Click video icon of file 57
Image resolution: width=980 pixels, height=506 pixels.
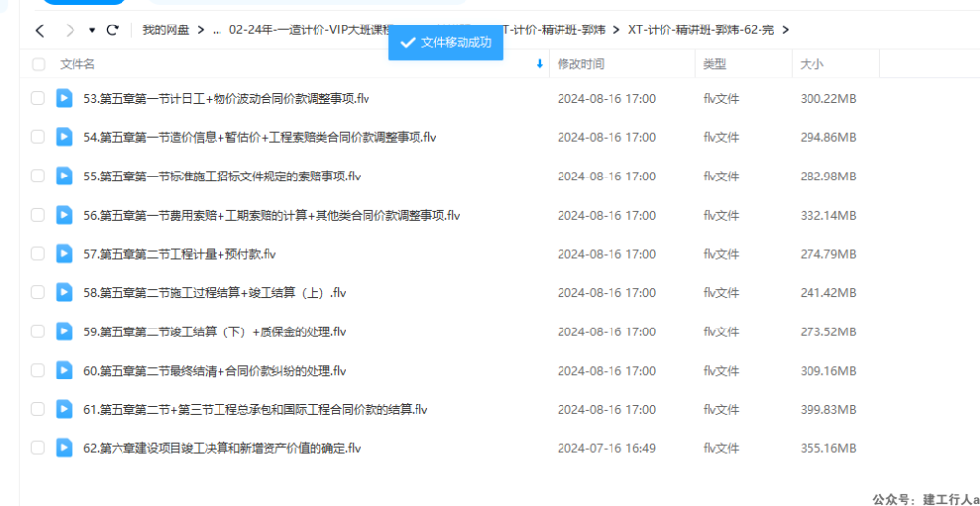(64, 254)
